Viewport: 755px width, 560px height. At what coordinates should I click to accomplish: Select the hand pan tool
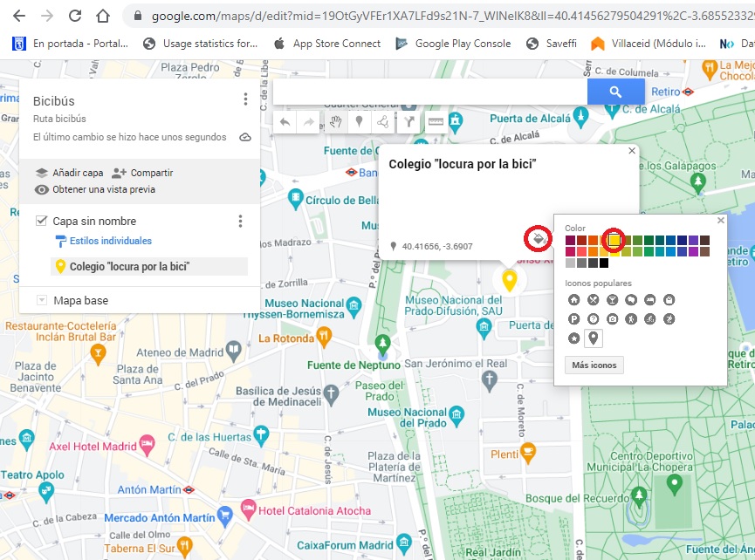point(334,123)
